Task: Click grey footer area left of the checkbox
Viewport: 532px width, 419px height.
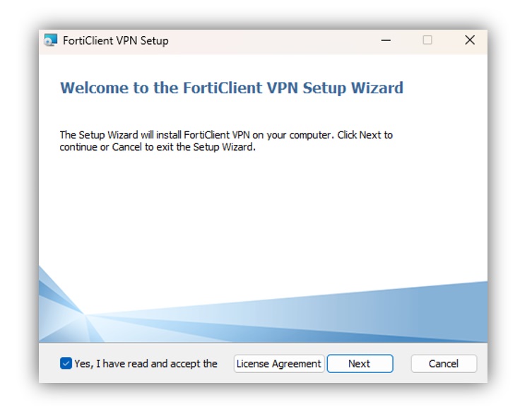Action: [x=49, y=364]
